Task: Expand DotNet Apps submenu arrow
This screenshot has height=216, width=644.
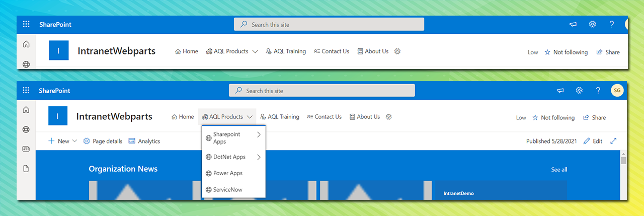Action: pyautogui.click(x=259, y=157)
